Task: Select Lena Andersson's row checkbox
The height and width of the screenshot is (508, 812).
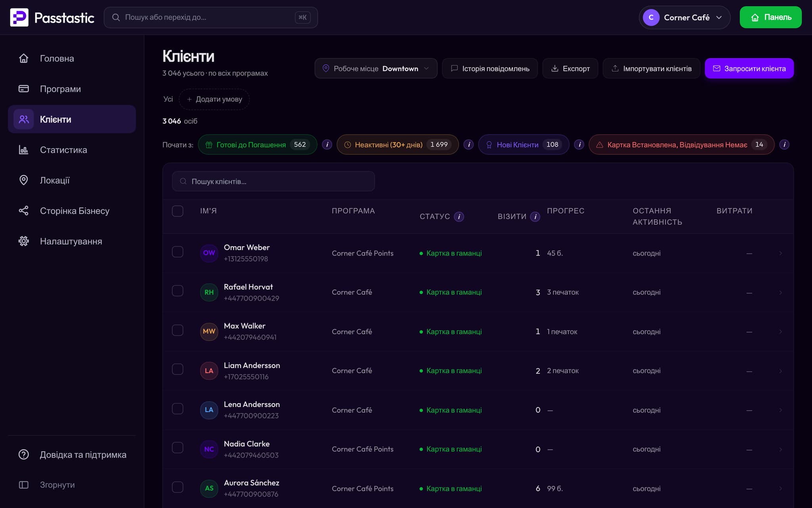Action: [178, 409]
